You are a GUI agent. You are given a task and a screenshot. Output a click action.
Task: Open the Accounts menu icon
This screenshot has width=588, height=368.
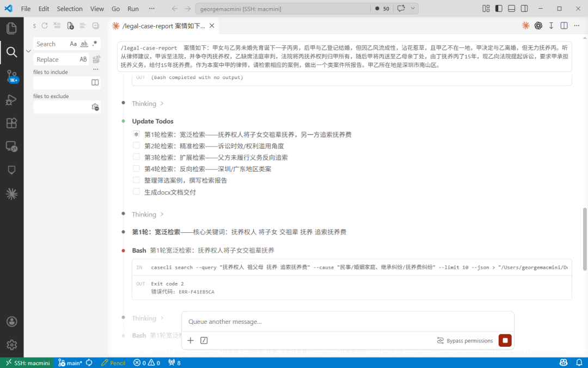click(11, 322)
